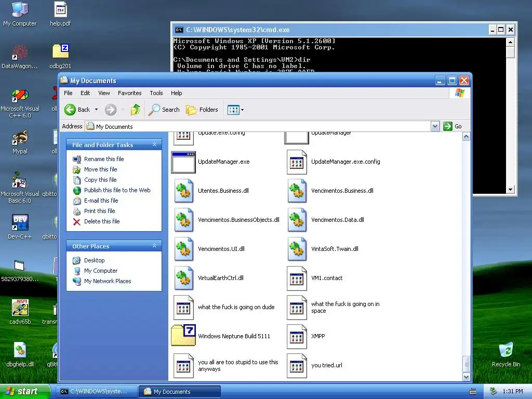Select Vencimentos.Data.dll file icon
This screenshot has height=399, width=532.
pyautogui.click(x=297, y=220)
